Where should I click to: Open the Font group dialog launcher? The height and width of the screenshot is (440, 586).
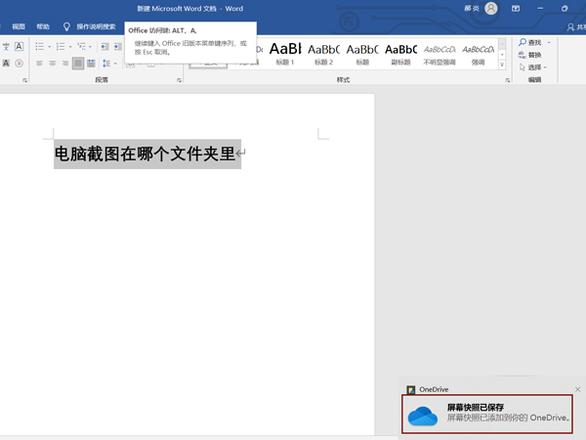25,80
